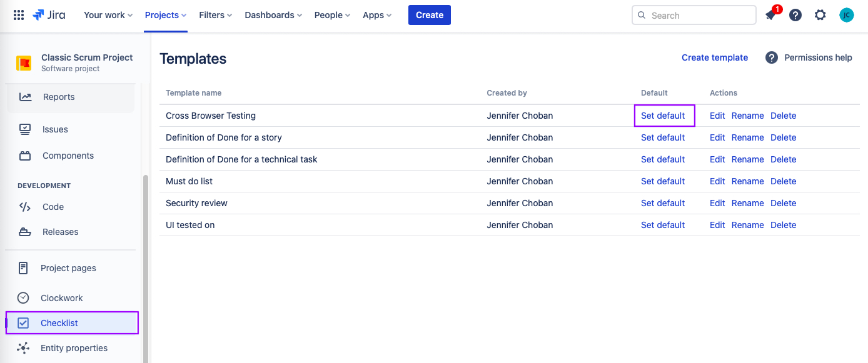Delete the Must do list template
Screen dimensions: 868x363
pyautogui.click(x=783, y=181)
